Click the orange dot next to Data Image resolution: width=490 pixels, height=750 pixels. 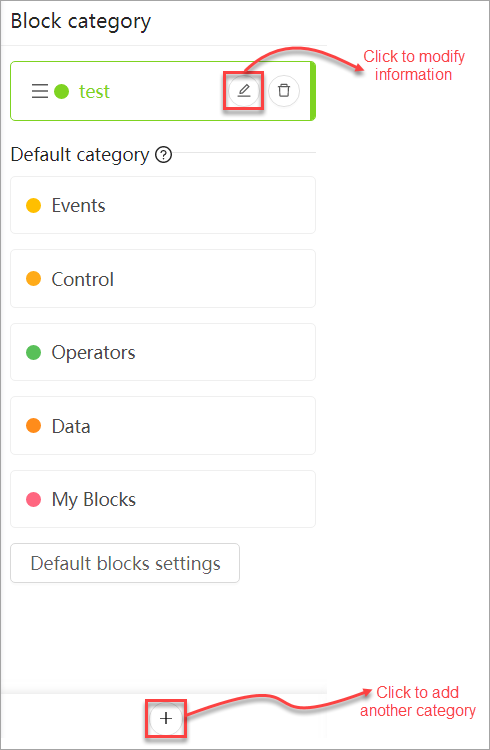(x=33, y=426)
